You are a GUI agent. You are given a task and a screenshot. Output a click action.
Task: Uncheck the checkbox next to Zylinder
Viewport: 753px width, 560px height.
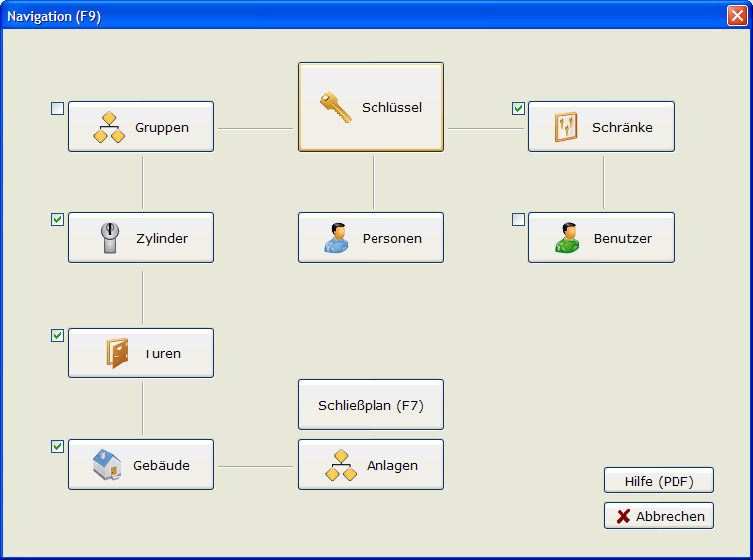coord(58,220)
